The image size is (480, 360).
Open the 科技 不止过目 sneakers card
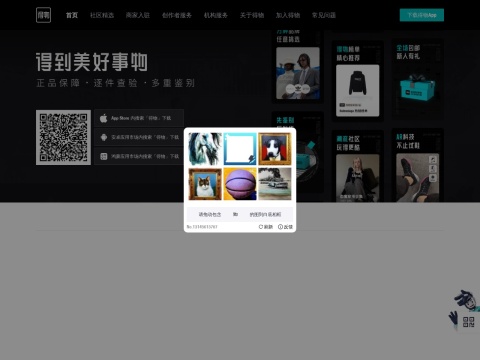(417, 165)
